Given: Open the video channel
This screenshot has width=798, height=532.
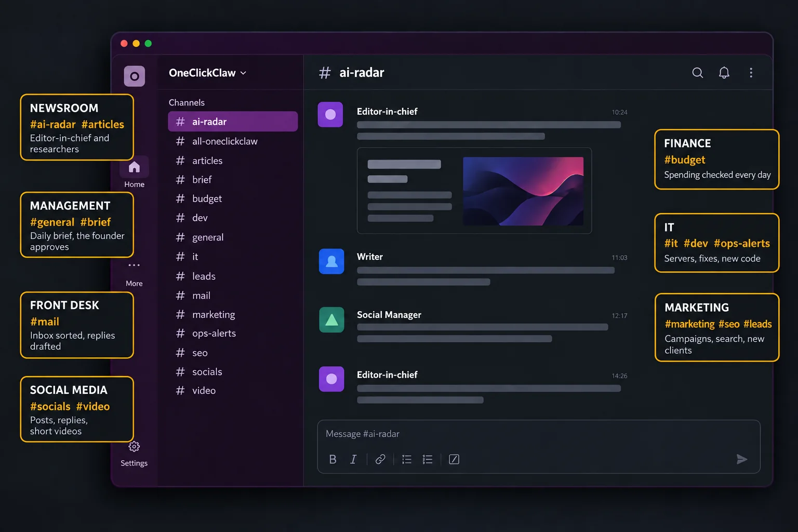Looking at the screenshot, I should pos(233,391).
